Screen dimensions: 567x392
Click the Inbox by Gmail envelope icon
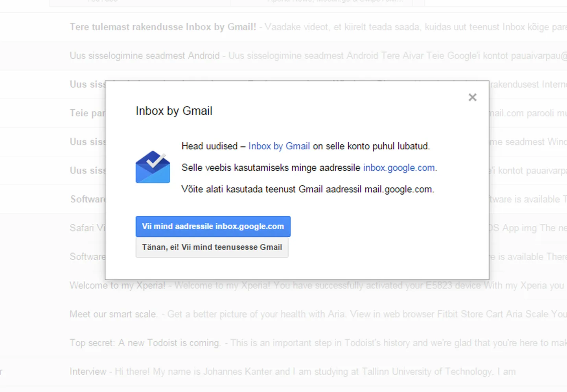[x=153, y=167]
